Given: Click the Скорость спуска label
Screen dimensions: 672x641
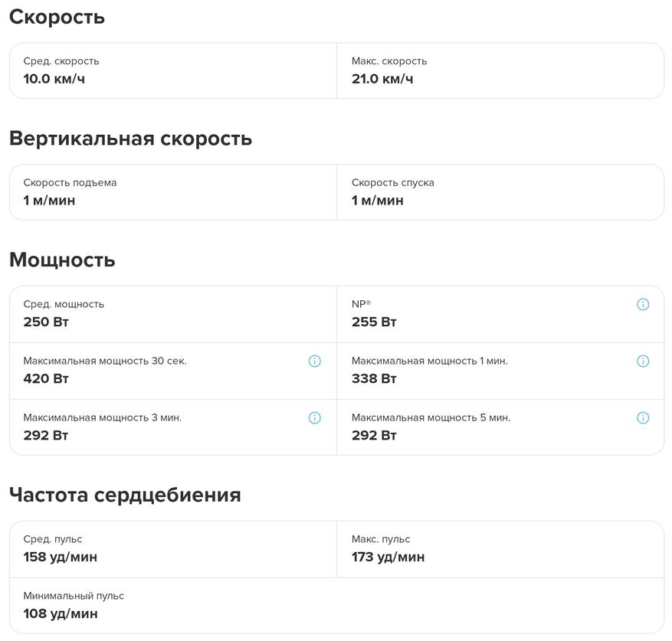Looking at the screenshot, I should (x=392, y=183).
